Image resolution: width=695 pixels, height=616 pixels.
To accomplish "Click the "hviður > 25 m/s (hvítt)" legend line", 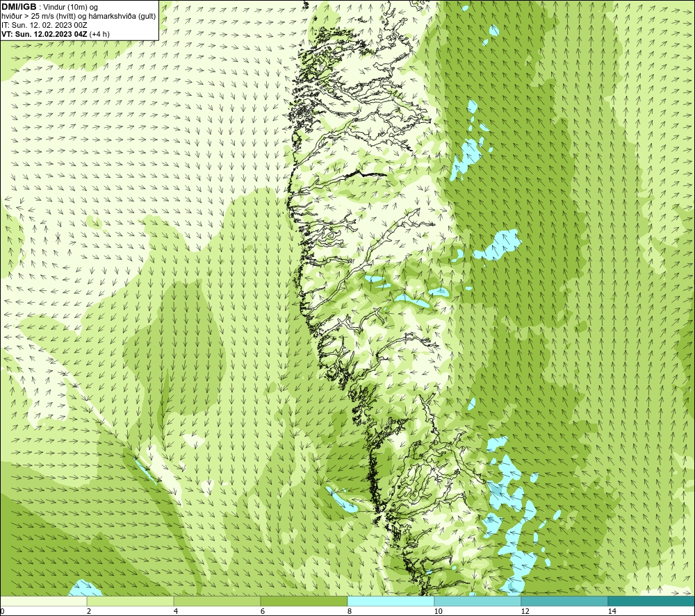I will pyautogui.click(x=39, y=17).
